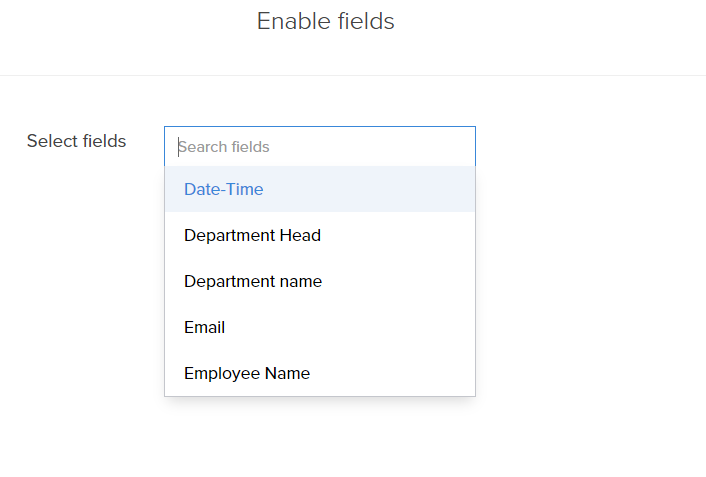Select the Email field option

coord(205,328)
